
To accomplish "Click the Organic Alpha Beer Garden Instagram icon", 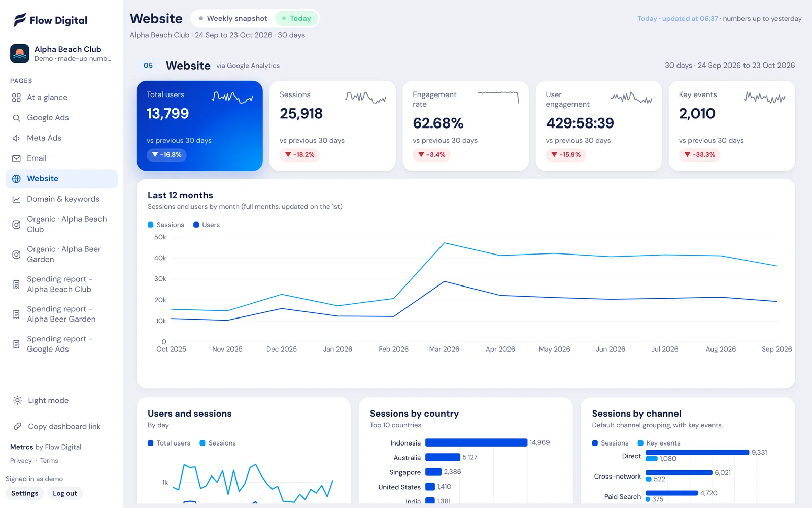I will click(x=16, y=255).
